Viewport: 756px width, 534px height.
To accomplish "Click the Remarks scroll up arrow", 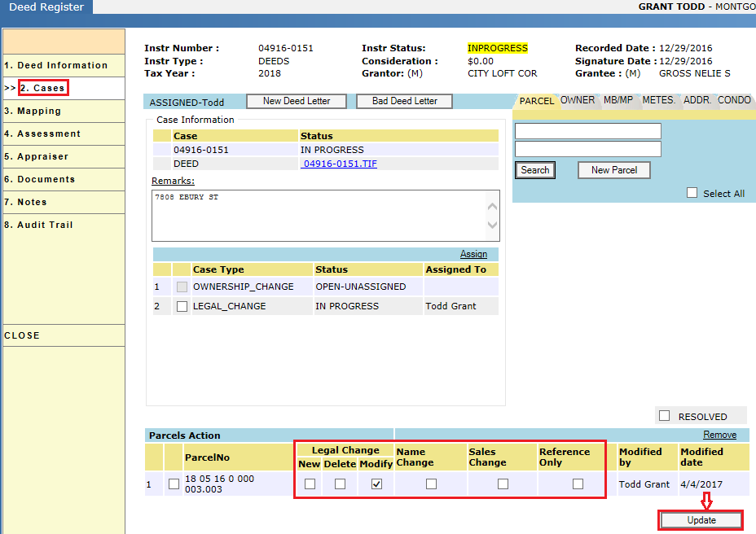I will [492, 206].
